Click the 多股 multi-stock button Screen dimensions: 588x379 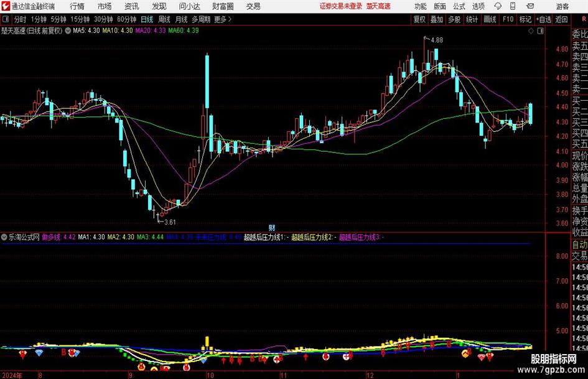coord(454,19)
